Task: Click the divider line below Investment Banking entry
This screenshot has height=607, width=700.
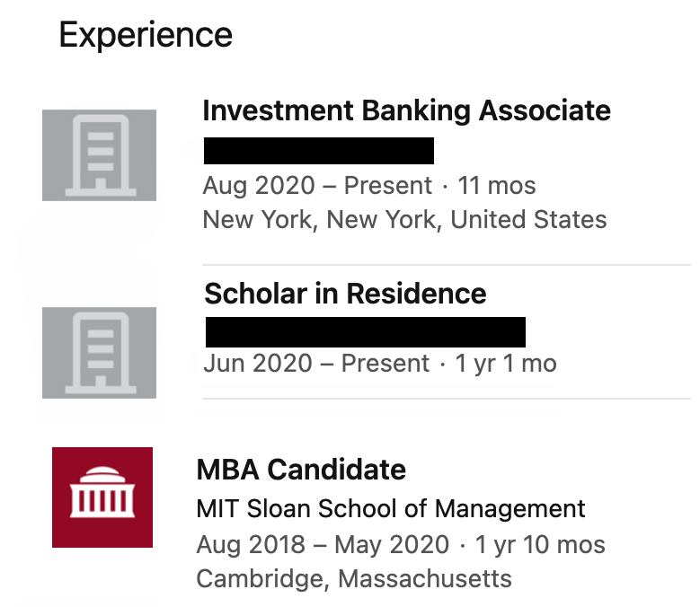Action: (x=447, y=265)
